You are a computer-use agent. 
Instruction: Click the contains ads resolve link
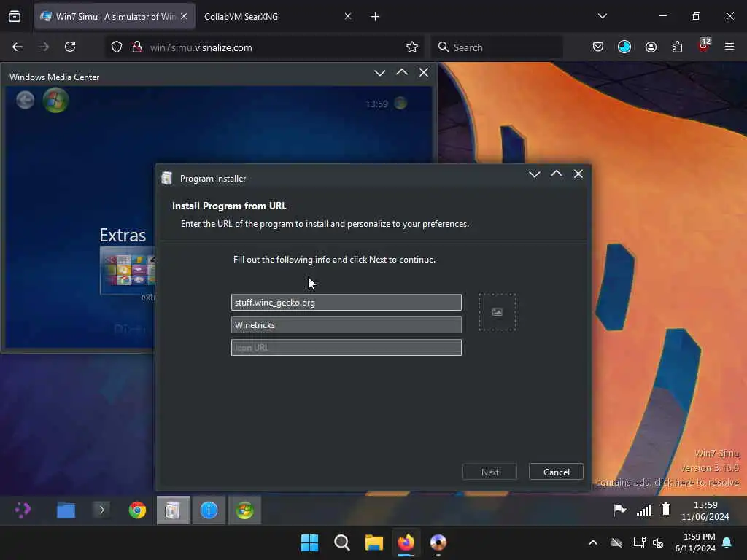coord(668,483)
